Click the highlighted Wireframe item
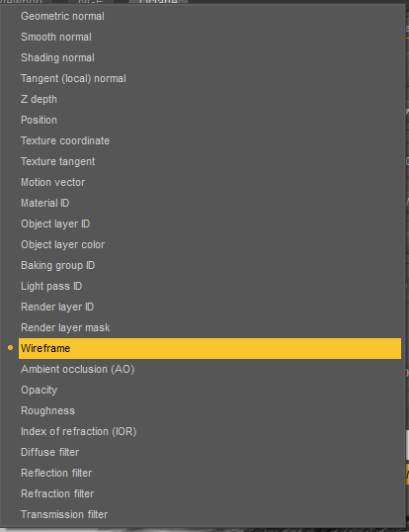Viewport: 409px width, 532px height. pos(209,348)
